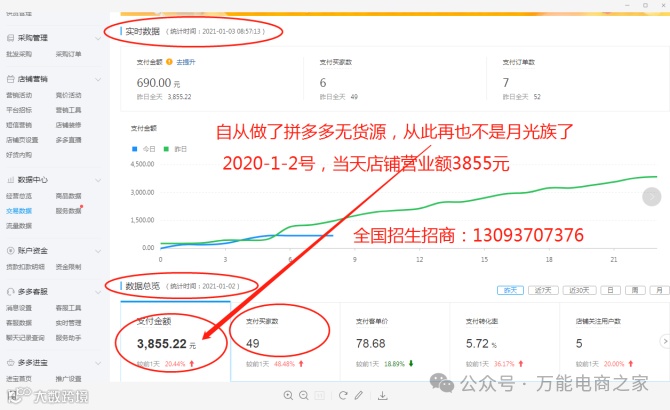The height and width of the screenshot is (410, 670).
Task: Click the 账户资金 coin icon
Action: pyautogui.click(x=10, y=251)
